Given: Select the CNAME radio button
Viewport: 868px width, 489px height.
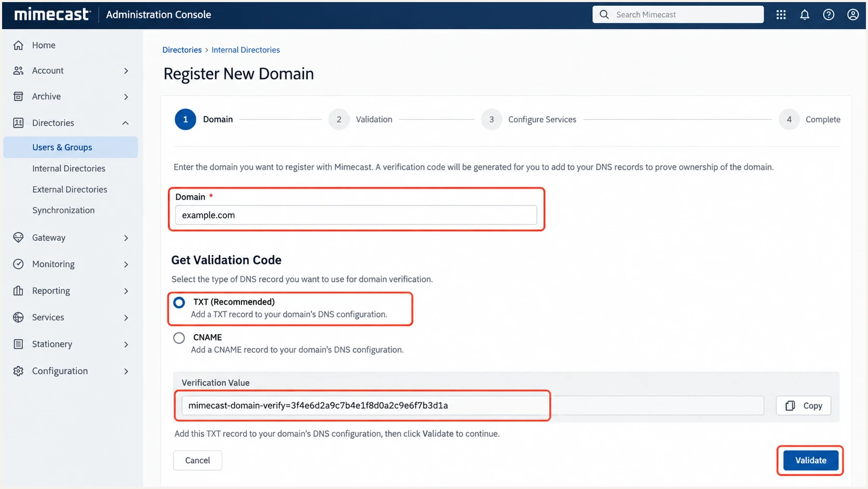Looking at the screenshot, I should [x=179, y=338].
